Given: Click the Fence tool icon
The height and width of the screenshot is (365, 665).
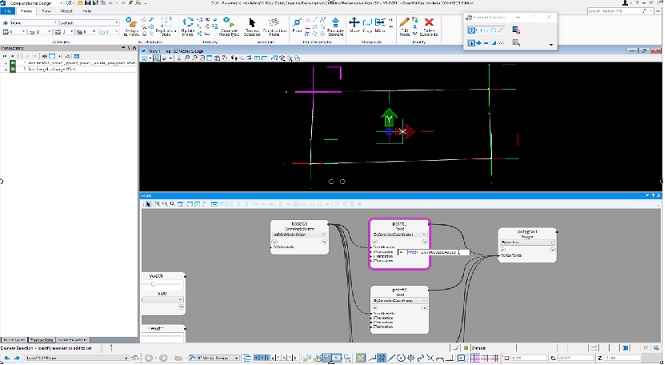Looking at the screenshot, I should click(x=297, y=25).
